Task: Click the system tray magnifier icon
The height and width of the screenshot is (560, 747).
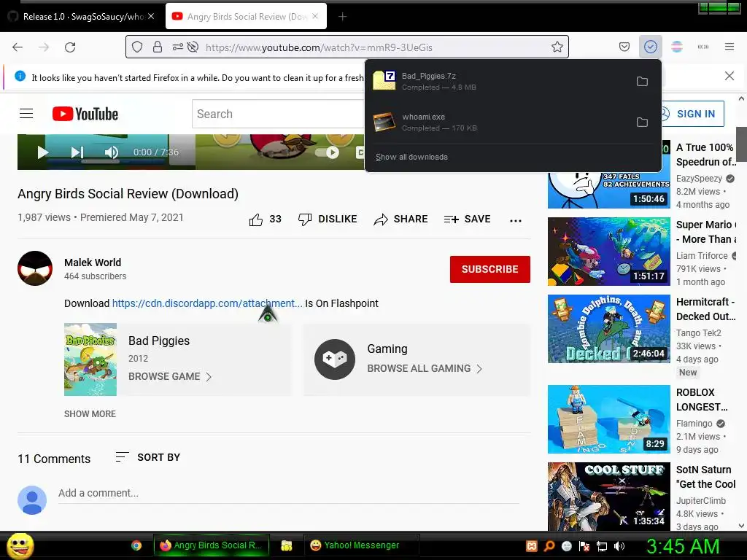Action: [x=549, y=546]
